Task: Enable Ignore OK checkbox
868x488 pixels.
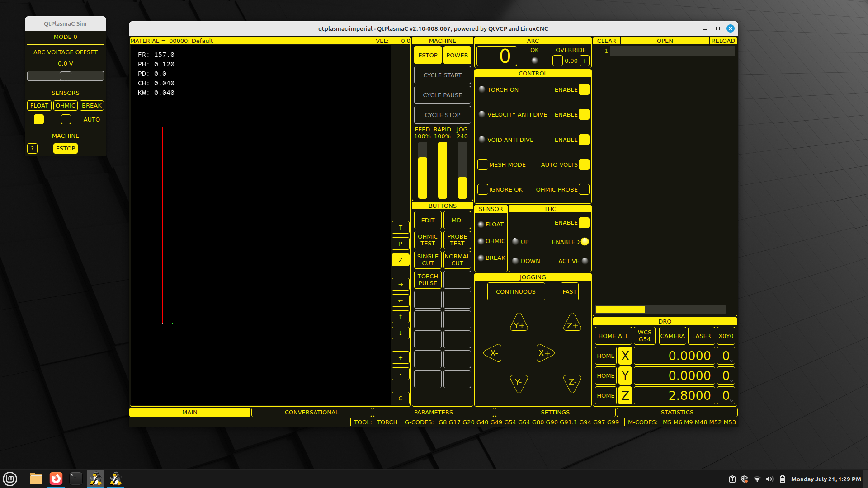Action: point(483,189)
